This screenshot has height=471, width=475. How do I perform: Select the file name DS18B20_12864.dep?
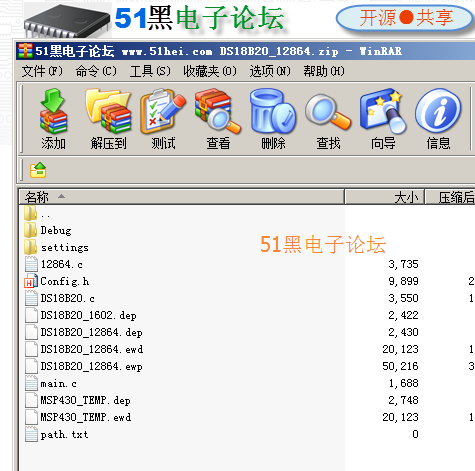pyautogui.click(x=91, y=332)
